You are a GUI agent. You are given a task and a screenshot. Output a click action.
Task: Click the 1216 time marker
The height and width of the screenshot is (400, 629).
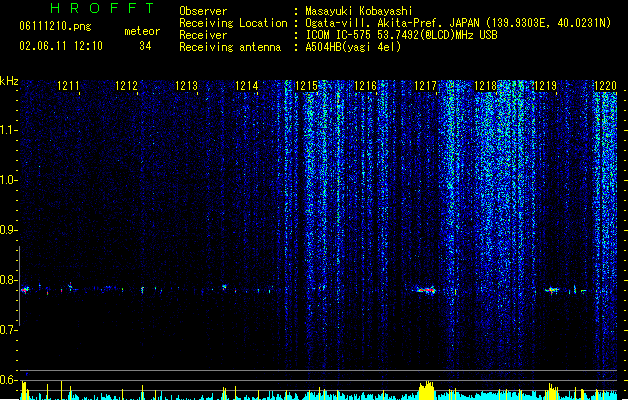[x=365, y=85]
